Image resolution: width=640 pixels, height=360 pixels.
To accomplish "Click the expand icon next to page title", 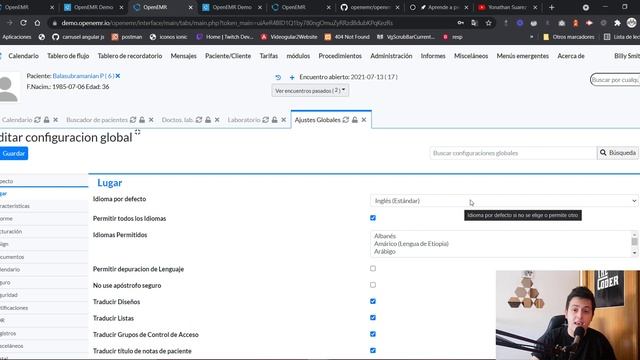I will pyautogui.click(x=138, y=132).
